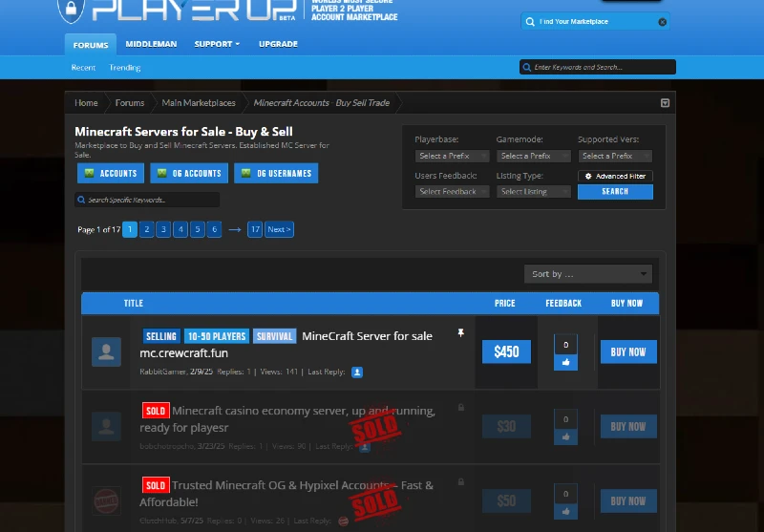Screen dimensions: 764x532
Task: Open the Middleman menu item
Action: click(151, 44)
